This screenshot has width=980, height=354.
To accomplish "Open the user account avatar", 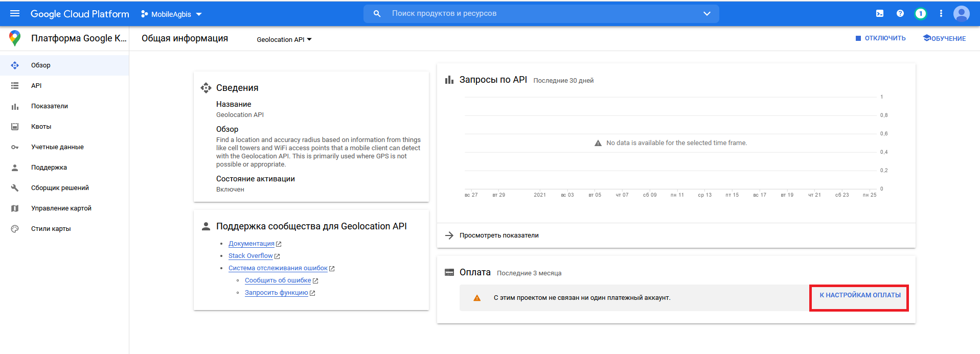I will coord(961,14).
